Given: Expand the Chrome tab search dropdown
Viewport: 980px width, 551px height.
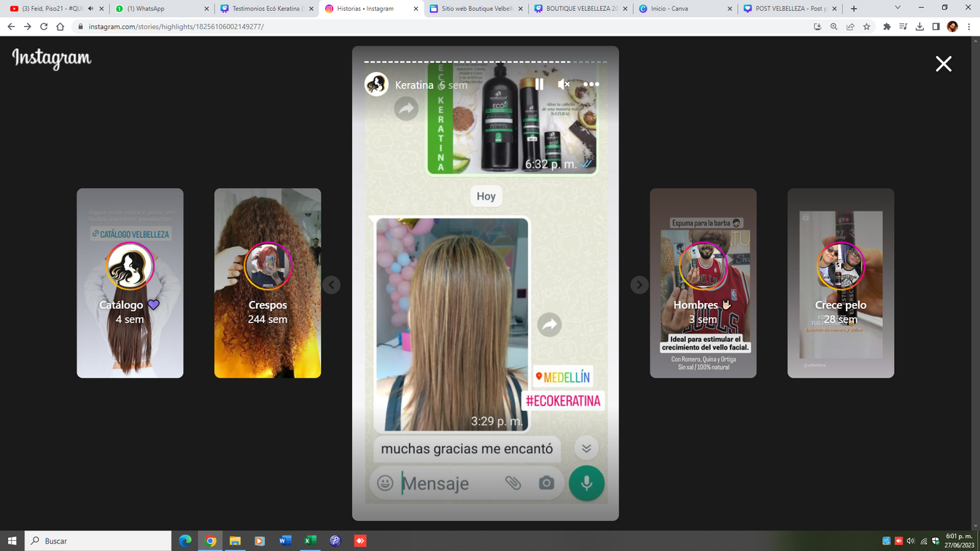Looking at the screenshot, I should point(898,8).
